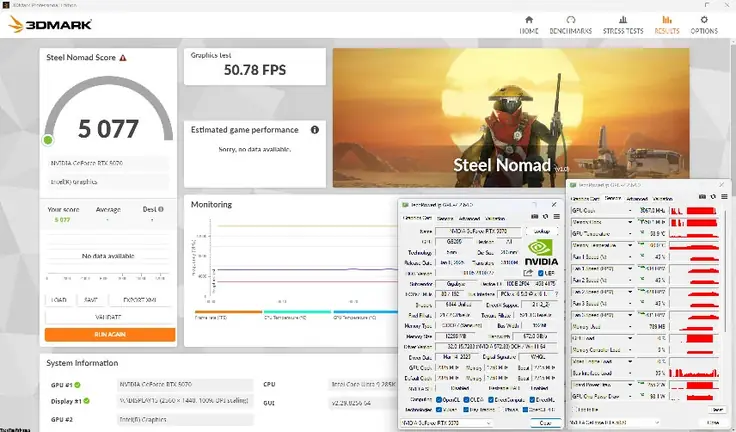736x432 pixels.
Task: Open hamburger menu in Sensors GPU-Z window
Action: click(x=724, y=197)
